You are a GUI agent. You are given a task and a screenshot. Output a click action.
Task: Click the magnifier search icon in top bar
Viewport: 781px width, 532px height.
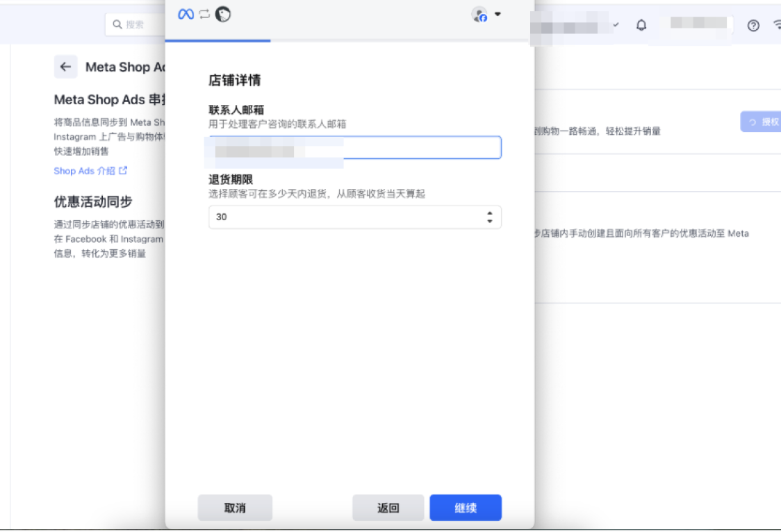pyautogui.click(x=117, y=24)
